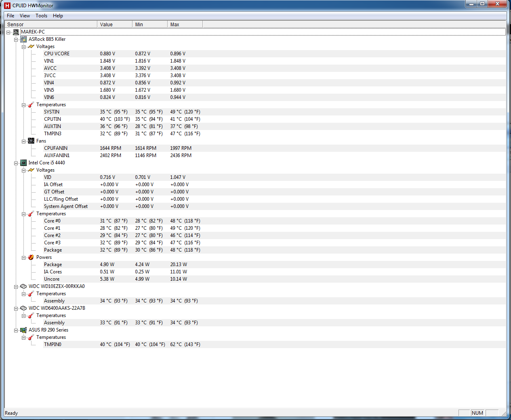The width and height of the screenshot is (511, 420).
Task: Collapse the ASUS R9 290 Series node
Action: 16,330
